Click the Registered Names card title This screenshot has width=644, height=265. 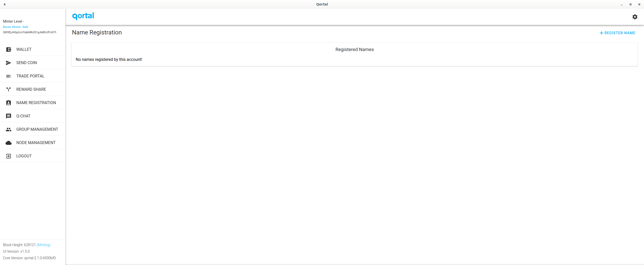tap(355, 50)
